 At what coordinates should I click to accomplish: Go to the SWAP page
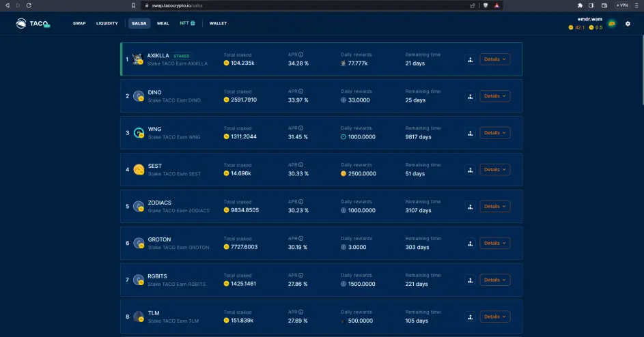coord(79,23)
